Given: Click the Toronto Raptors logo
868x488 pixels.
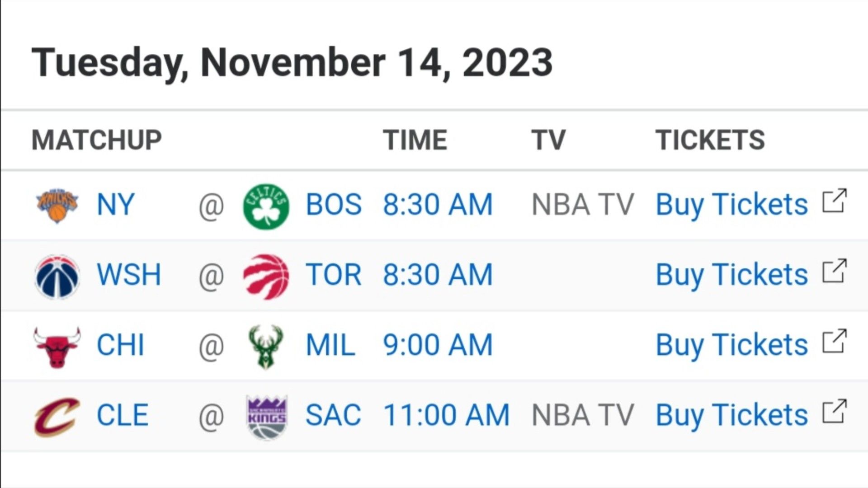Looking at the screenshot, I should [266, 276].
